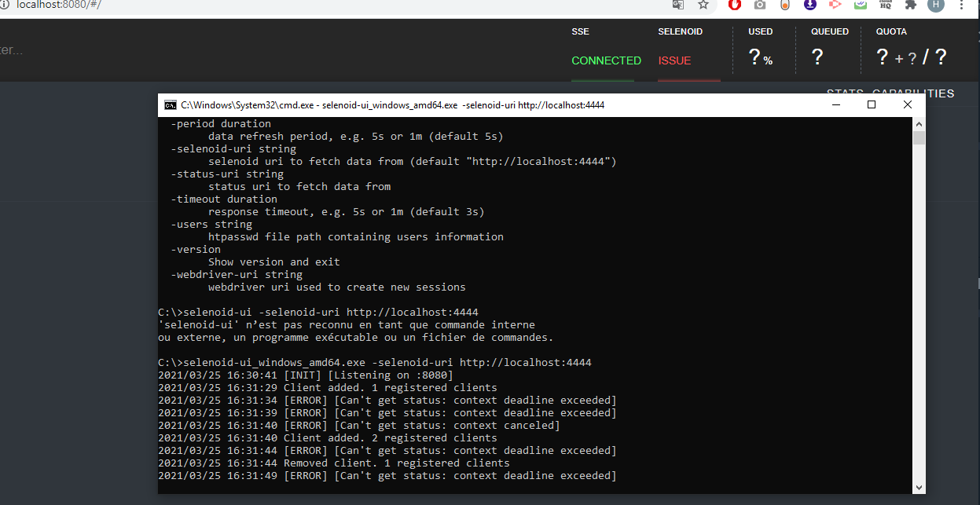The image size is (980, 505).
Task: Click the '-selenoid-uri string' help line
Action: pos(233,149)
